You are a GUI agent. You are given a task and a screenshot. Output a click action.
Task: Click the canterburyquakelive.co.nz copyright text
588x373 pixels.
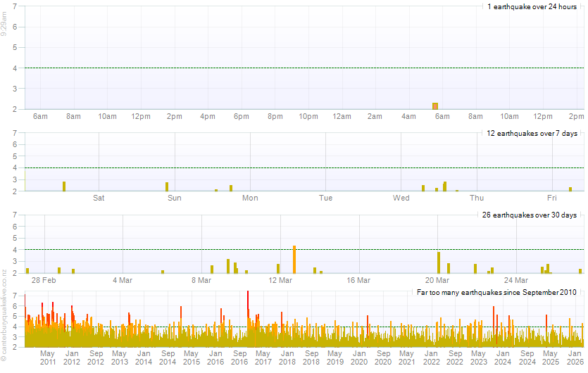pyautogui.click(x=4, y=329)
